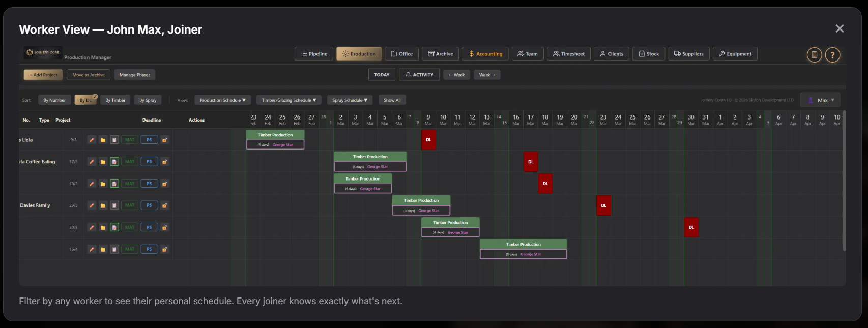Switch to the Pipeline tab
868x328 pixels.
[314, 54]
